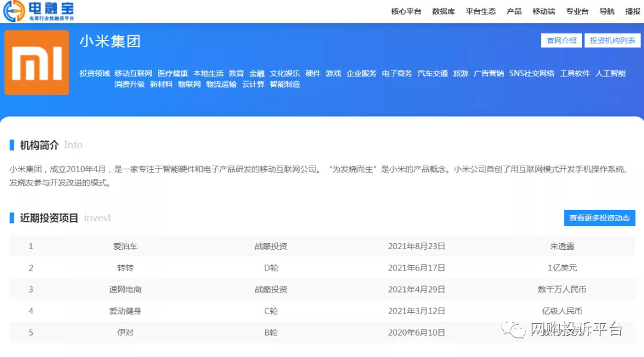Select the 医疗健康 tag
644x357 pixels.
(172, 73)
